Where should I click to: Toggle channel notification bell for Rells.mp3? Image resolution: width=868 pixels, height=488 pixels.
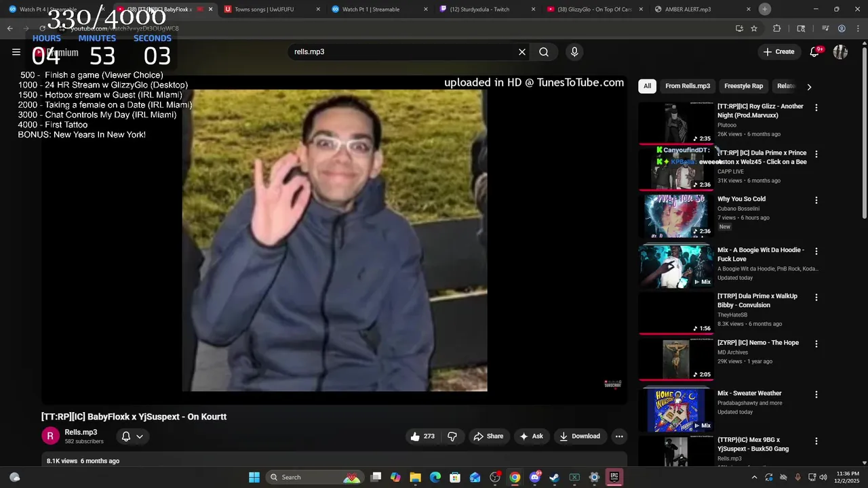(x=126, y=436)
